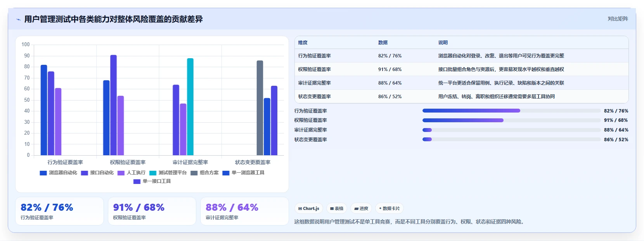Viewport: 644px width, 241px height.
Task: Click the 100 label on the y-axis
Action: coord(26,45)
